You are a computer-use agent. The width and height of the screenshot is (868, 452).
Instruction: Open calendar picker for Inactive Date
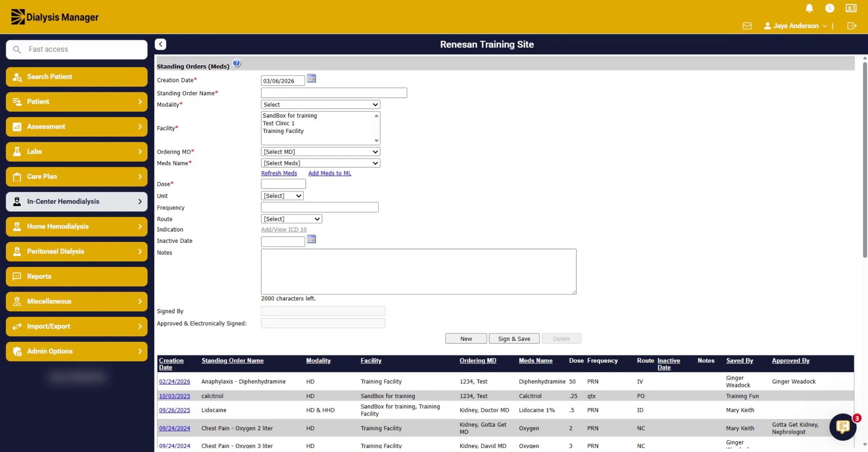coord(311,239)
